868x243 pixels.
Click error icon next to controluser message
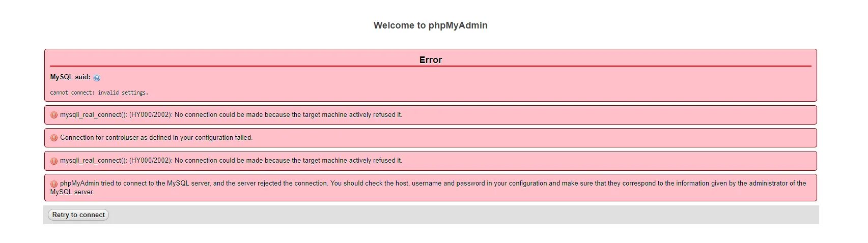tap(54, 138)
